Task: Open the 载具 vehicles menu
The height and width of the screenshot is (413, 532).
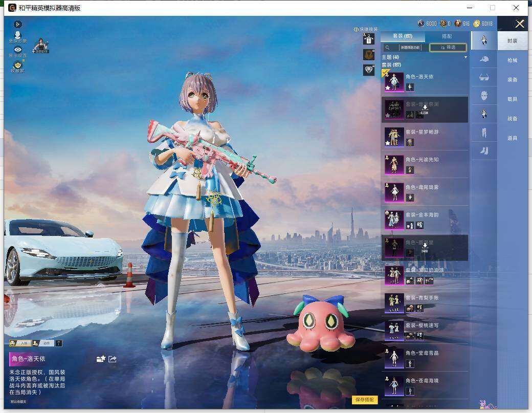Action: click(x=513, y=99)
